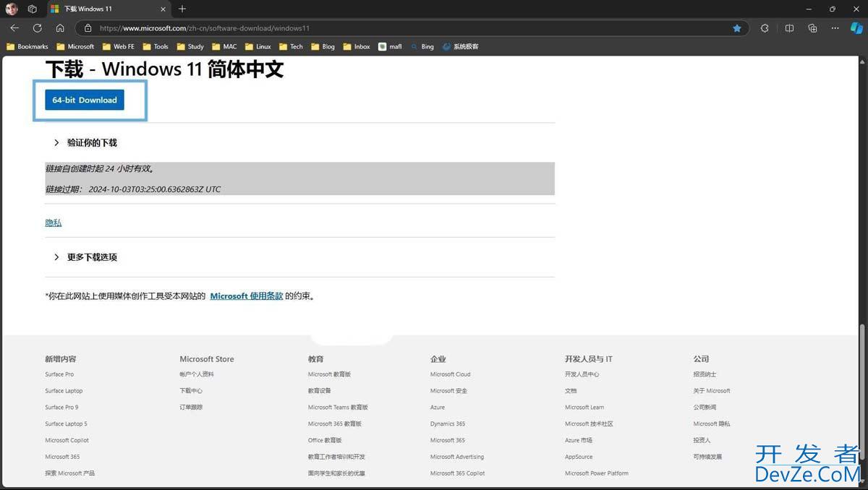
Task: Open the 公司新闻 footer link
Action: coord(705,407)
